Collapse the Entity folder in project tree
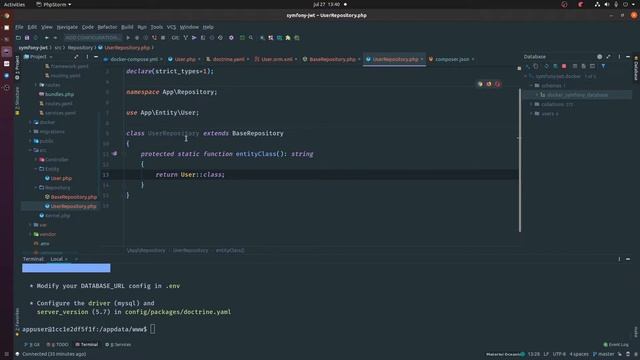The image size is (640, 360). [36, 169]
